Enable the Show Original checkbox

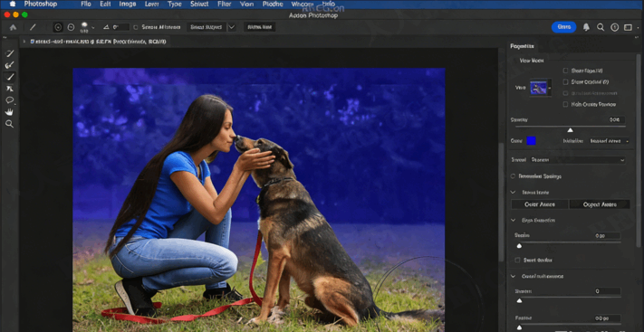(x=565, y=82)
